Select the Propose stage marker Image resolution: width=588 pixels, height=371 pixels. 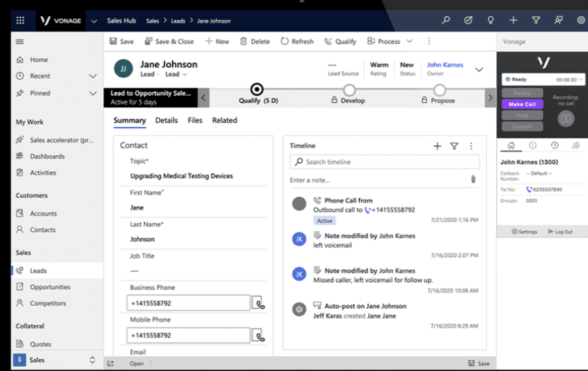pos(439,90)
